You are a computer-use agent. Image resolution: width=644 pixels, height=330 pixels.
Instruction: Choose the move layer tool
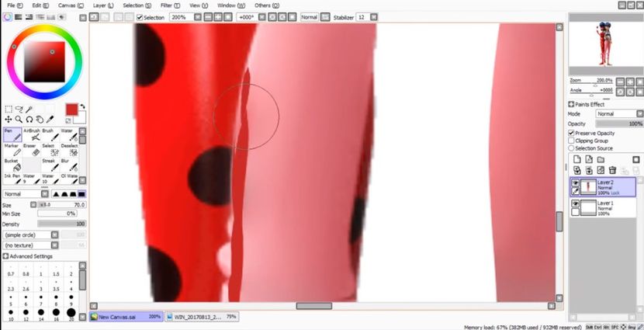point(9,120)
